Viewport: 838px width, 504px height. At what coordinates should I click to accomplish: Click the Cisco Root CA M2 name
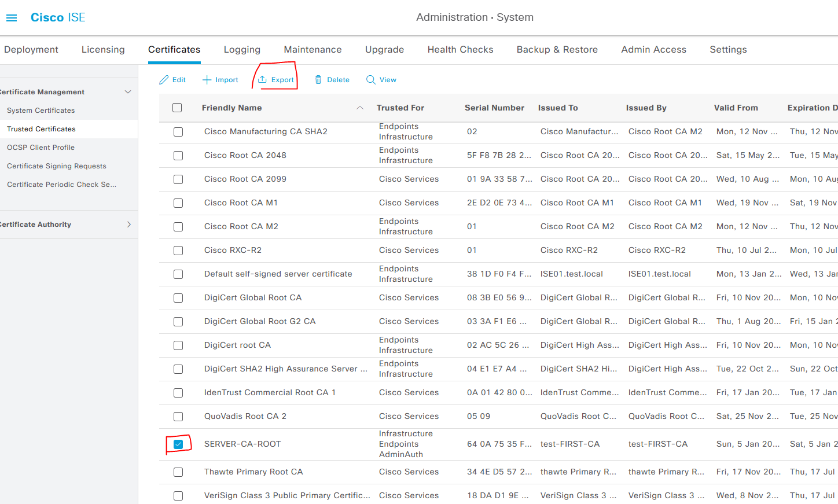point(241,227)
